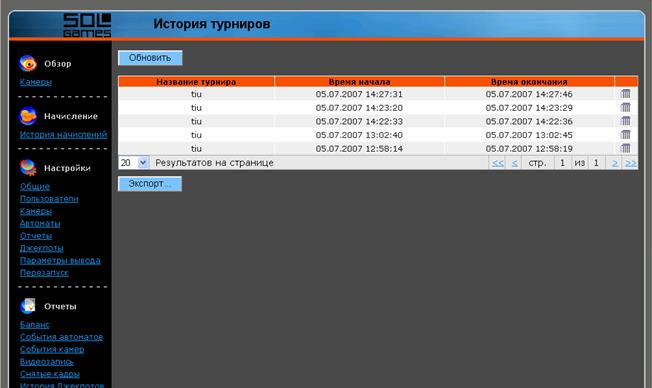Click the SOL Games logo
This screenshot has width=652, height=388.
pyautogui.click(x=87, y=25)
